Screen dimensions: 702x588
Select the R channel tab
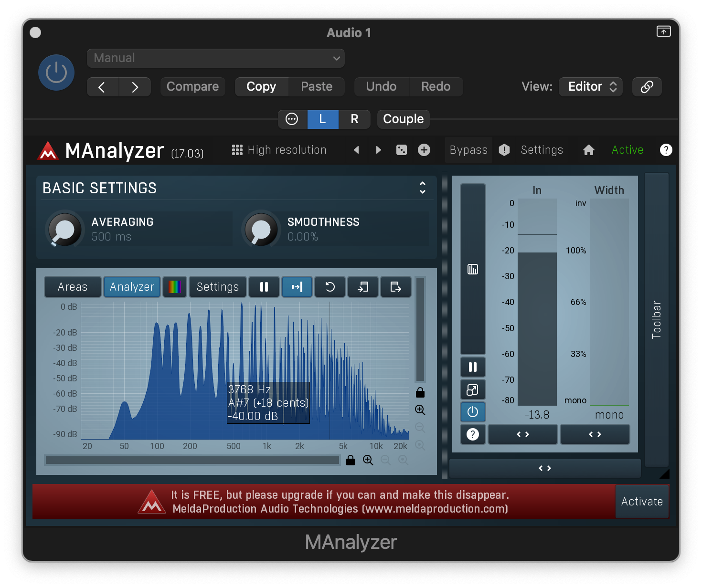click(x=354, y=119)
